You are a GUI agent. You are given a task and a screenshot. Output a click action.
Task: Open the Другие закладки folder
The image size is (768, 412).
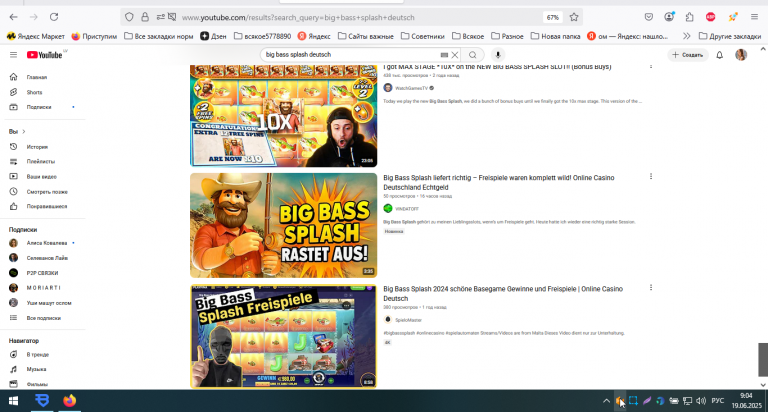tap(730, 36)
